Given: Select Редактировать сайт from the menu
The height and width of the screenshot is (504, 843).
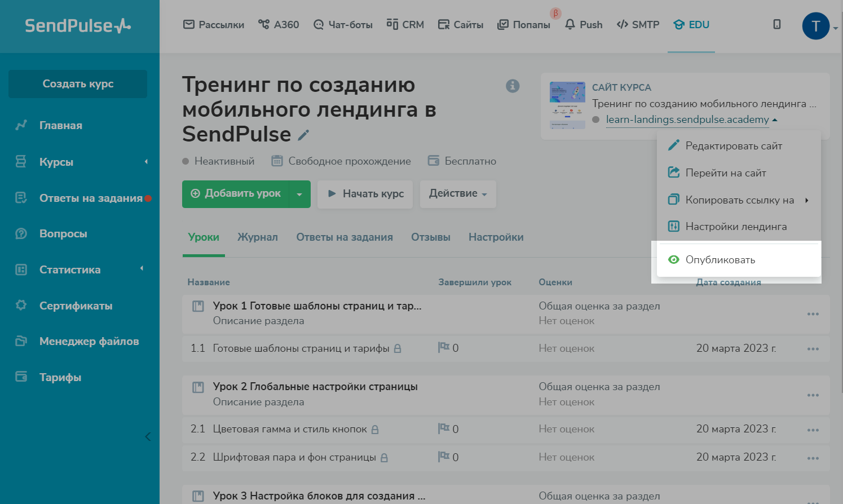Looking at the screenshot, I should point(733,146).
